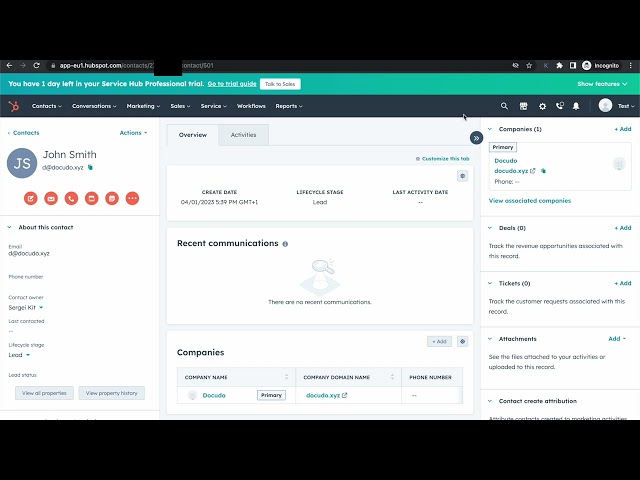640x480 pixels.
Task: Click the Talk to Sales button
Action: [x=280, y=84]
